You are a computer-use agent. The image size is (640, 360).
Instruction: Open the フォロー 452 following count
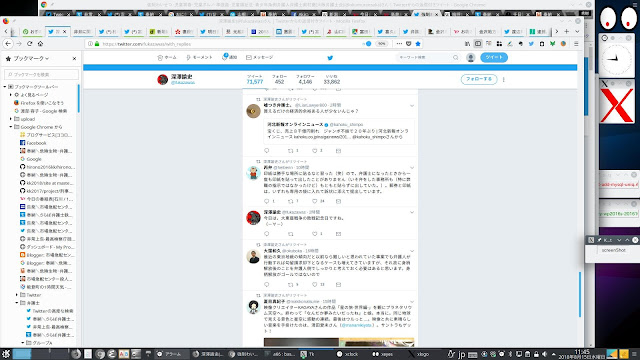click(x=279, y=80)
